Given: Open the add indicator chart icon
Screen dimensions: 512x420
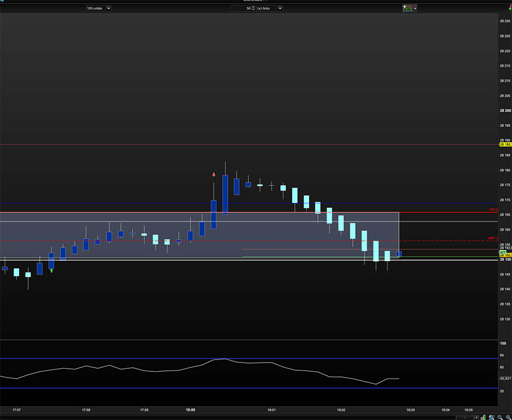Looking at the screenshot, I should 407,8.
